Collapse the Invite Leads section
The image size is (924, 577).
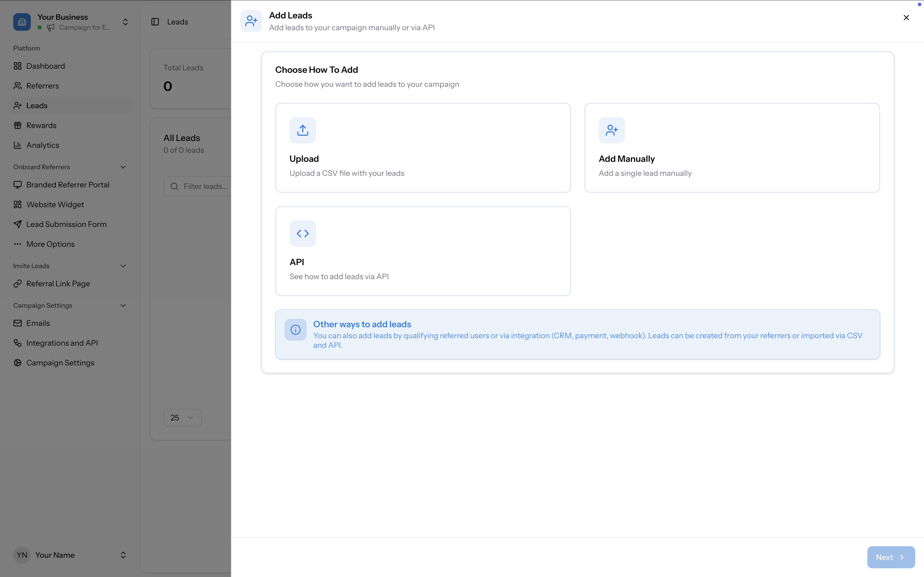click(x=123, y=266)
